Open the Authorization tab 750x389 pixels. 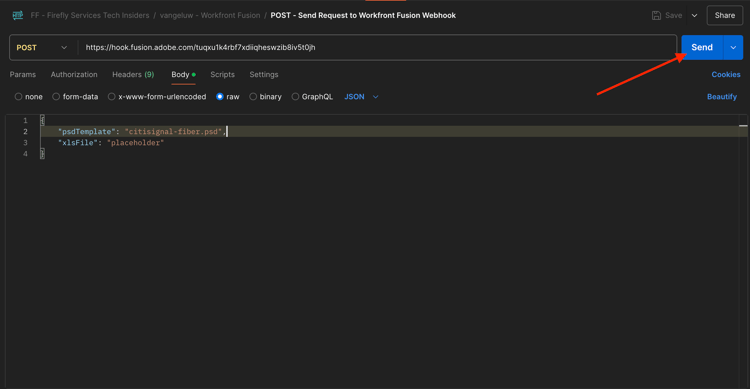[74, 75]
